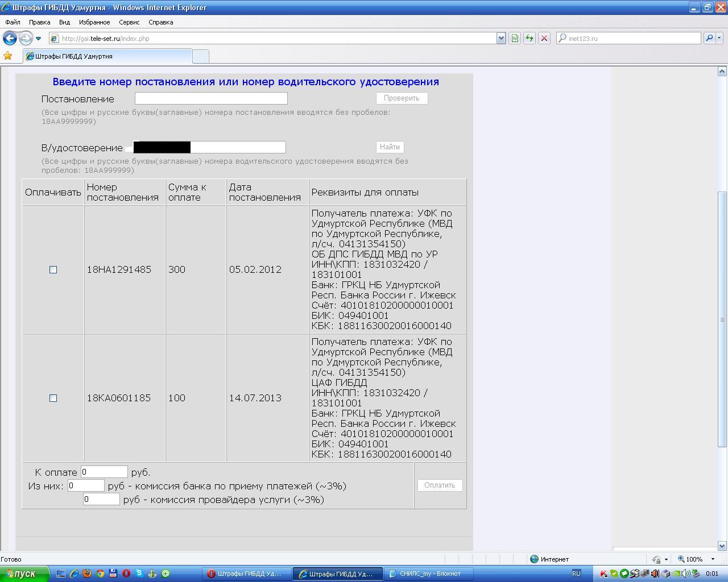Tick the checkbox for fine 18НА1291485
Screen dimensions: 728x582
coord(53,269)
